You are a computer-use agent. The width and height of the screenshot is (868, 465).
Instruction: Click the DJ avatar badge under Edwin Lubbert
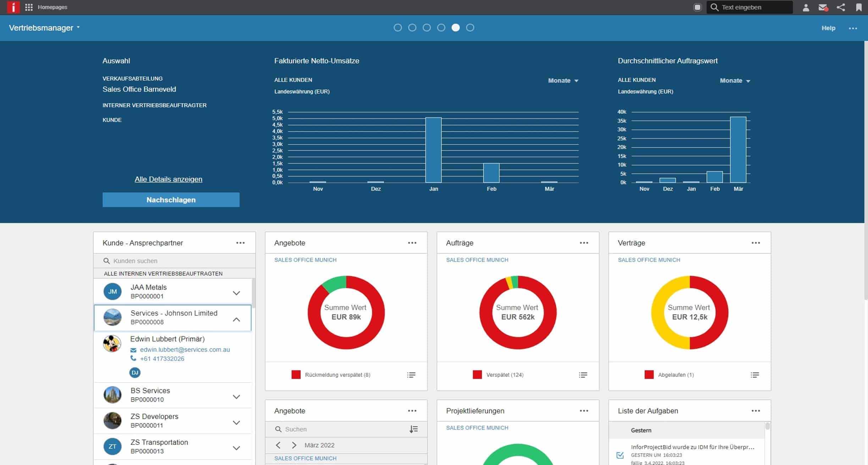135,372
